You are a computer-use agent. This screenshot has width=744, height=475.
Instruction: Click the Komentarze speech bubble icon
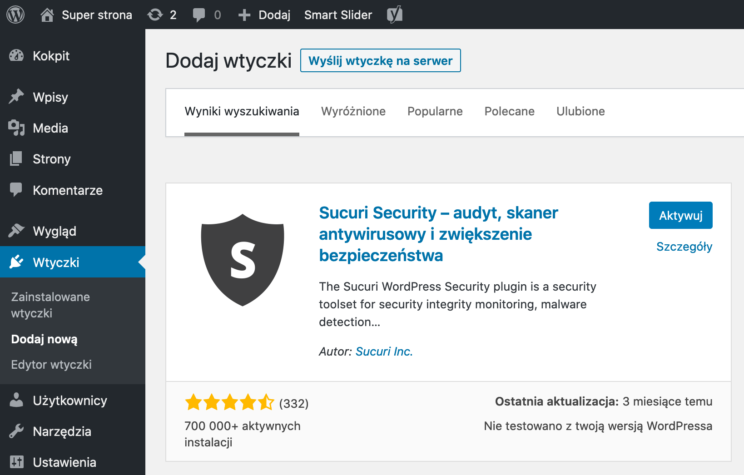(16, 190)
